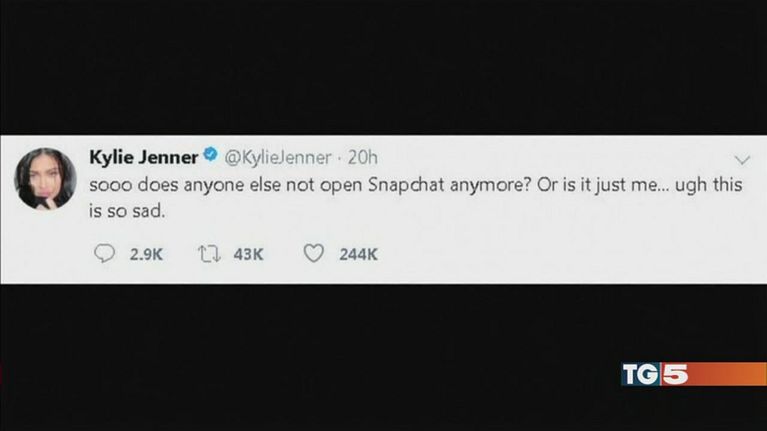Click the 43K retweets count

[249, 254]
